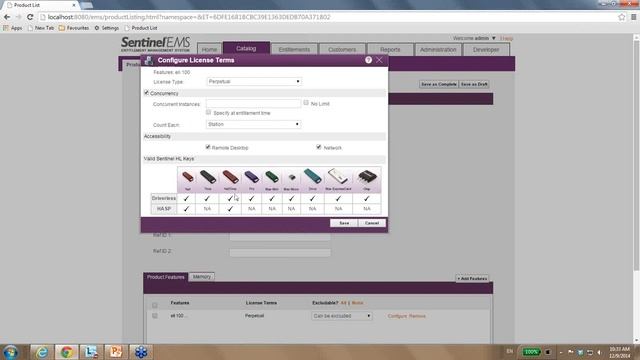Open the Catalog tab
640x360 pixels.
pos(246,48)
